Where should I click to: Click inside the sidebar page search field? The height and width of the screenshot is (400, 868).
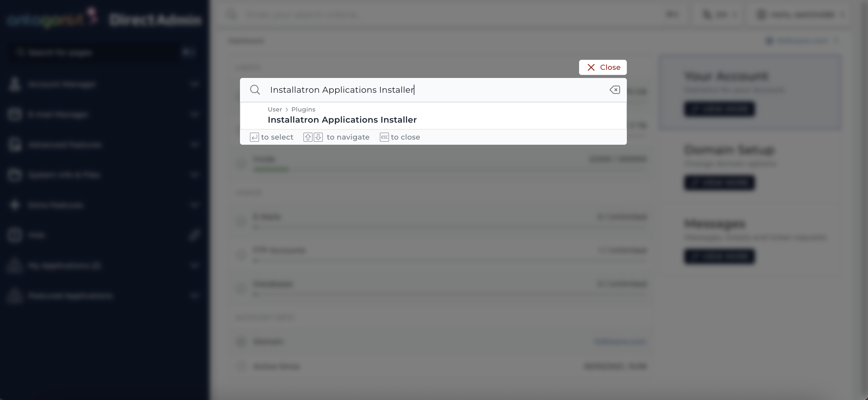point(94,53)
